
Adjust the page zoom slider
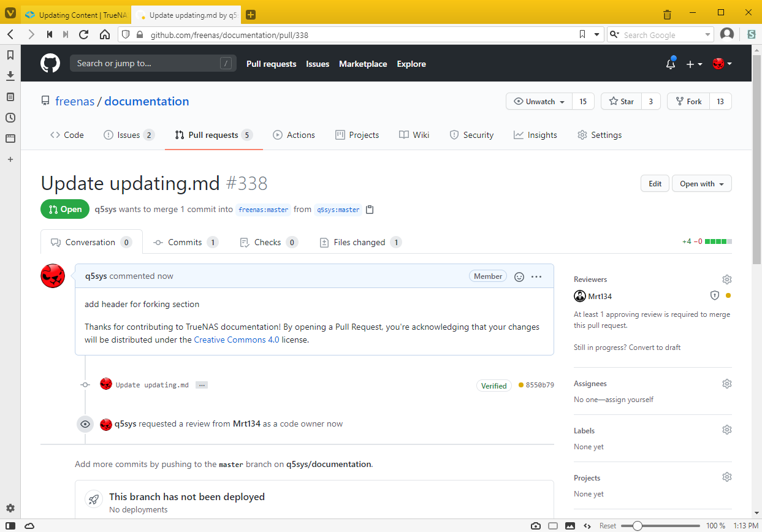click(638, 526)
